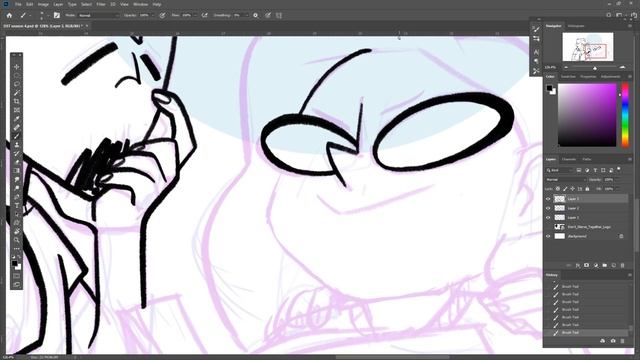This screenshot has width=640, height=360.
Task: Switch to the Channels tab
Action: pos(569,159)
